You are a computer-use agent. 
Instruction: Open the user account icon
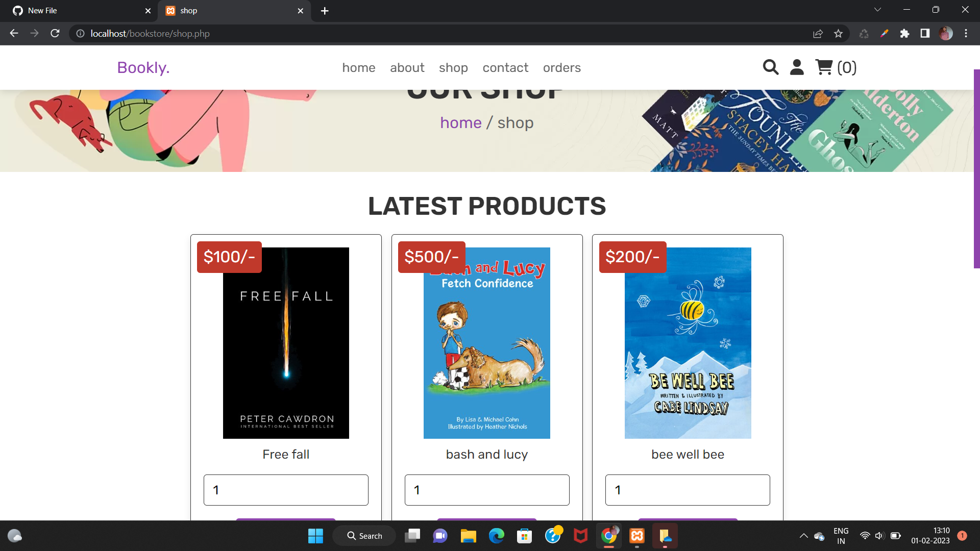click(796, 67)
